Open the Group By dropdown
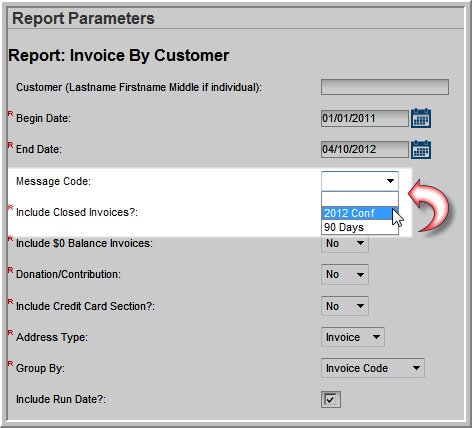This screenshot has height=428, width=472. click(373, 368)
